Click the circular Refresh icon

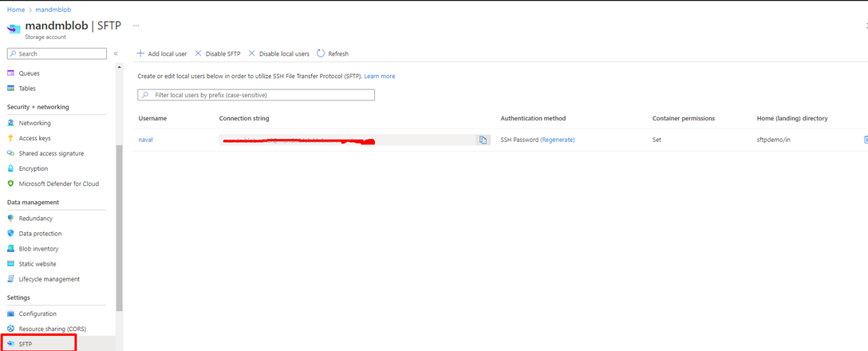point(321,53)
